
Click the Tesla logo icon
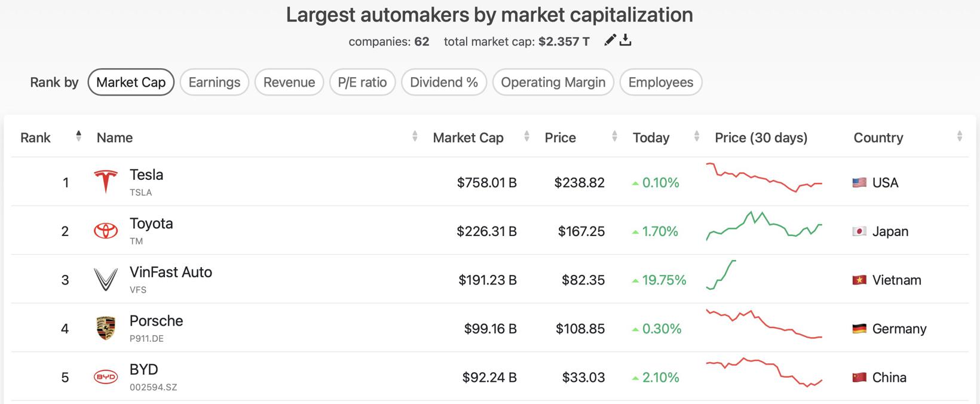[106, 182]
